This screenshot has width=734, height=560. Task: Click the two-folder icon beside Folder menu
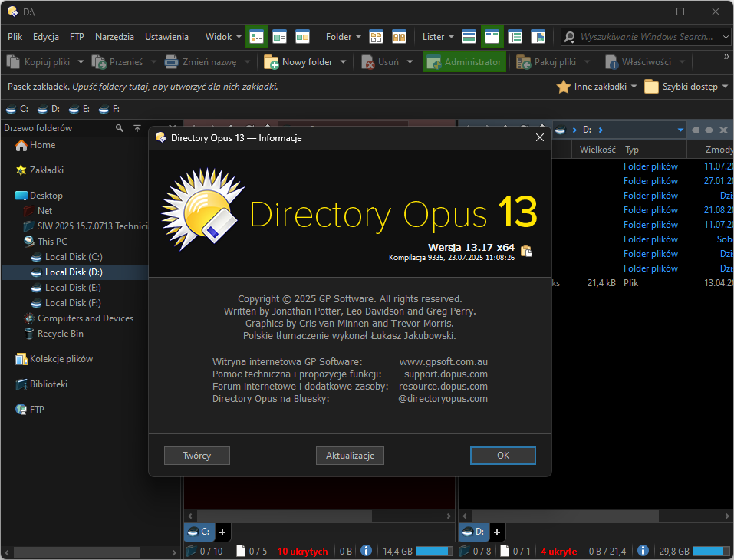(x=399, y=37)
